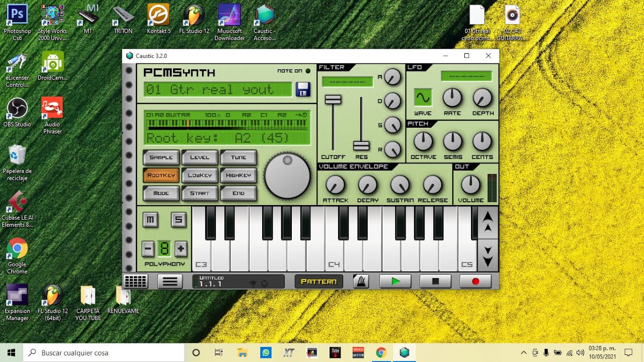Select the End button
This screenshot has width=644, height=362.
238,193
